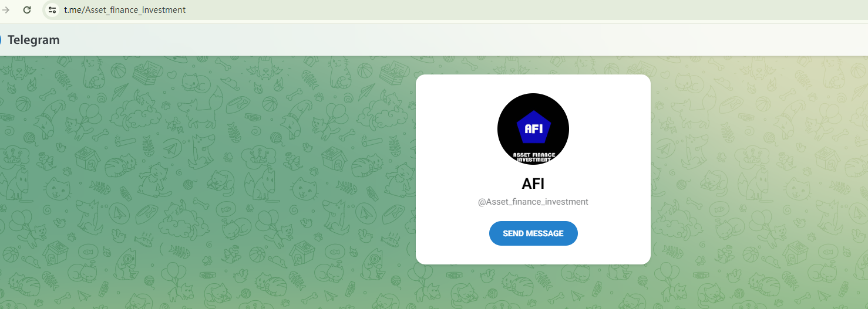Image resolution: width=868 pixels, height=309 pixels.
Task: Click the Asset Finance Investment caption in avatar
Action: pos(534,157)
